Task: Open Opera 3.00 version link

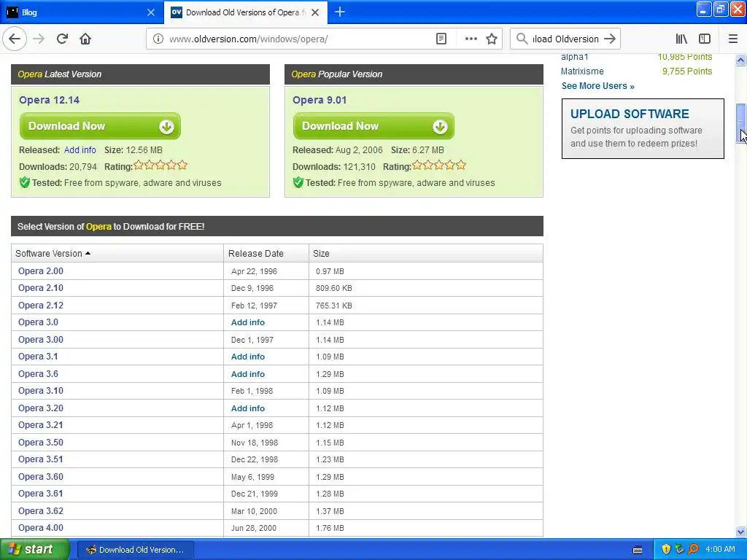Action: click(41, 340)
